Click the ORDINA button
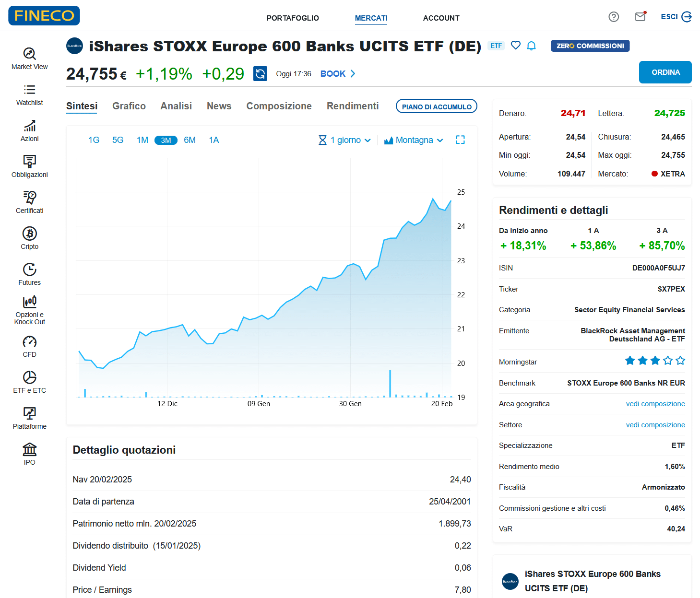The height and width of the screenshot is (598, 700). [665, 72]
